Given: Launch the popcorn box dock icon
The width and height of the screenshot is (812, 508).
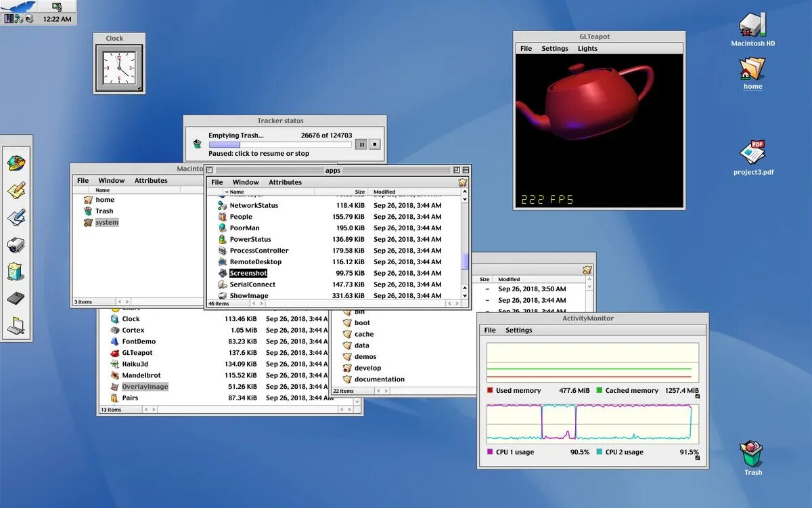Looking at the screenshot, I should pos(15,272).
